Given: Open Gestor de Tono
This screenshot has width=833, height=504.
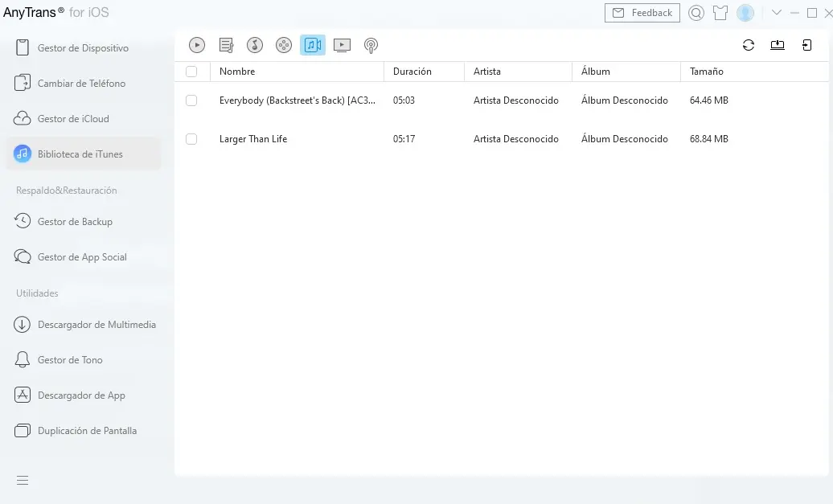Looking at the screenshot, I should tap(83, 360).
